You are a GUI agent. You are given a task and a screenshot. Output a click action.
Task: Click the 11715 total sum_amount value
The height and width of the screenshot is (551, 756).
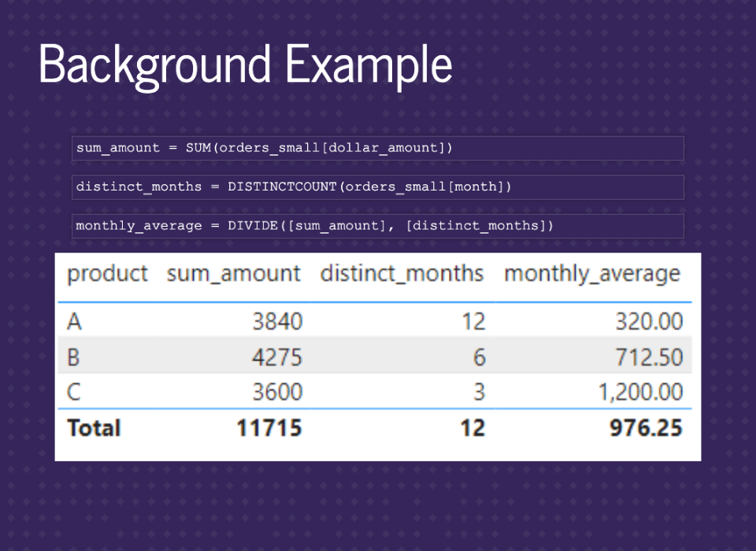tap(269, 428)
